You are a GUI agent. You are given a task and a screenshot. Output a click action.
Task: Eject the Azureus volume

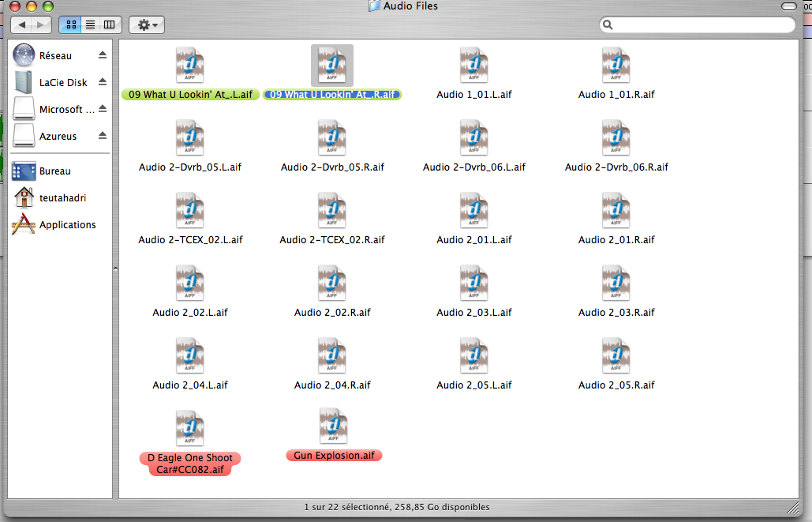103,136
